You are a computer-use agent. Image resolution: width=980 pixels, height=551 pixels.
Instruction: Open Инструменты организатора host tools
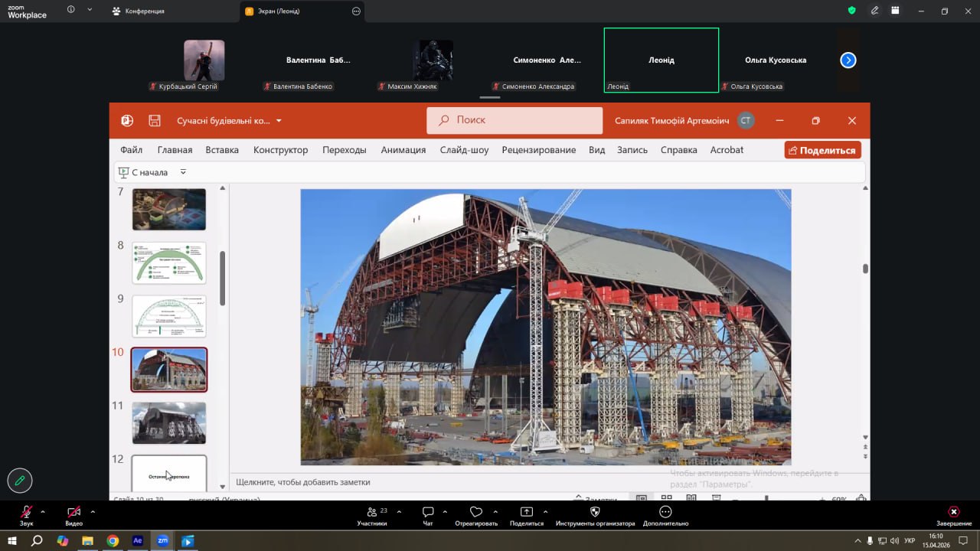pos(595,512)
